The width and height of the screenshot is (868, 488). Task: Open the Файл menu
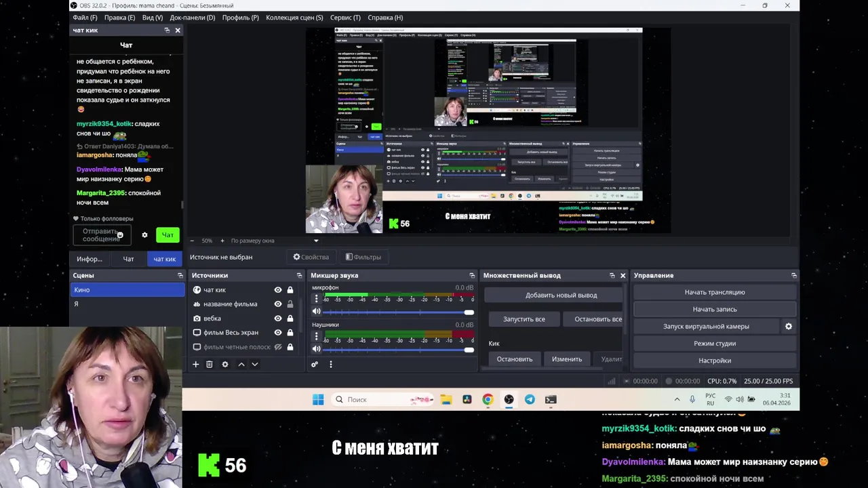click(x=85, y=18)
